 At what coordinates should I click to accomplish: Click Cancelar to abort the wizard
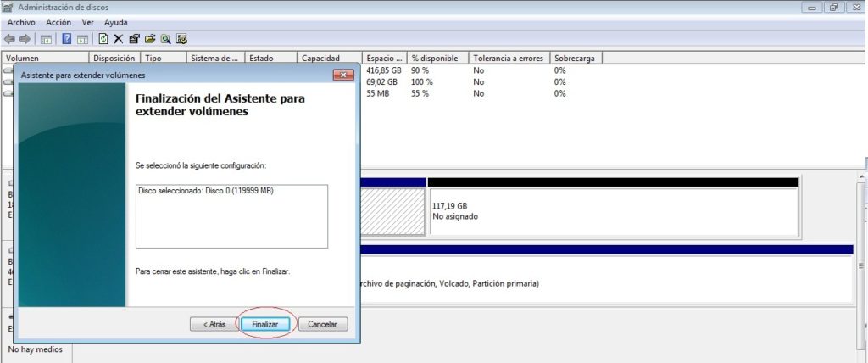322,324
